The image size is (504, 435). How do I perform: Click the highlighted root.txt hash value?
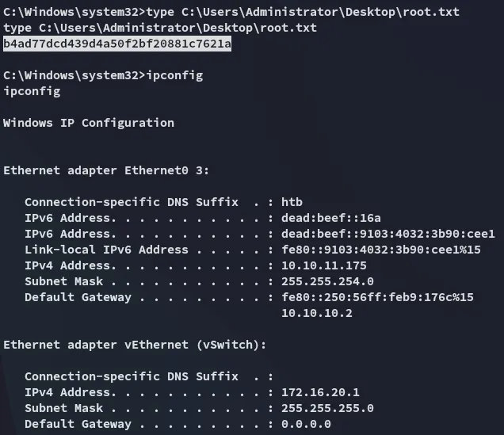[x=117, y=44]
